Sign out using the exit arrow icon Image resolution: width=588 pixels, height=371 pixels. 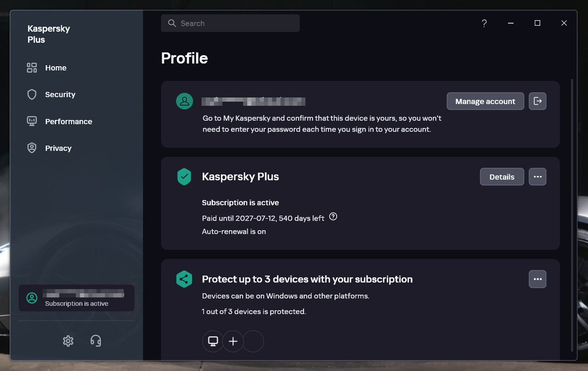pyautogui.click(x=537, y=102)
